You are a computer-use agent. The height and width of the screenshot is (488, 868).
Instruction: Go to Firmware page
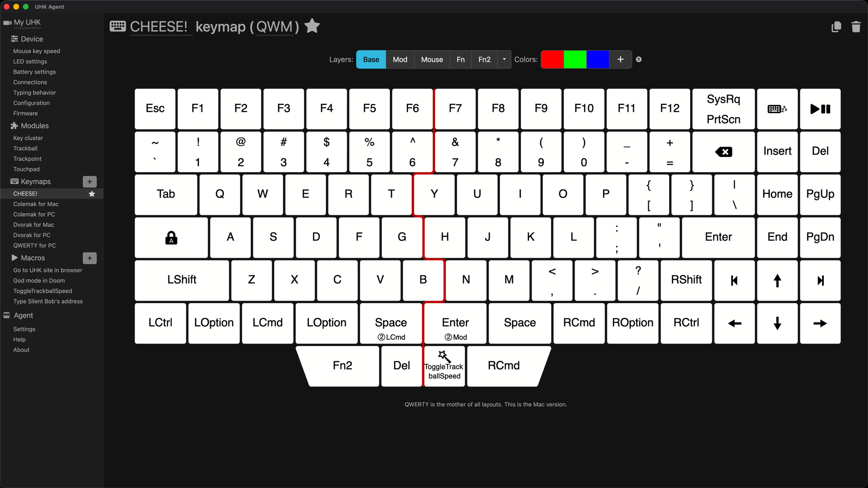point(25,114)
